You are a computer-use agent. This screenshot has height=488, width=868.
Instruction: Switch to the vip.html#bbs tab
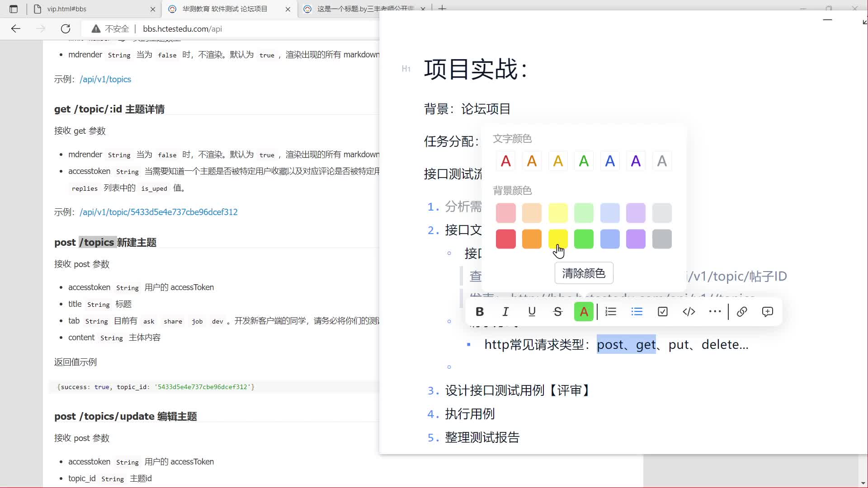[93, 9]
